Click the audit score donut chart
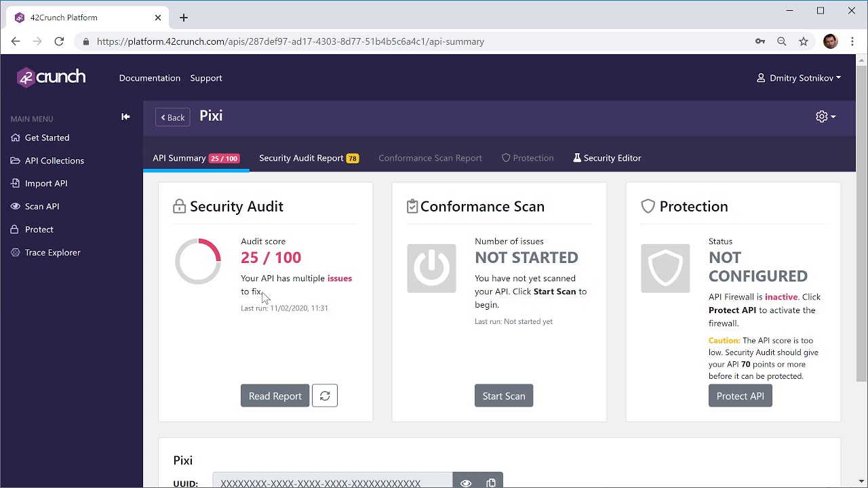The width and height of the screenshot is (868, 488). (x=198, y=261)
